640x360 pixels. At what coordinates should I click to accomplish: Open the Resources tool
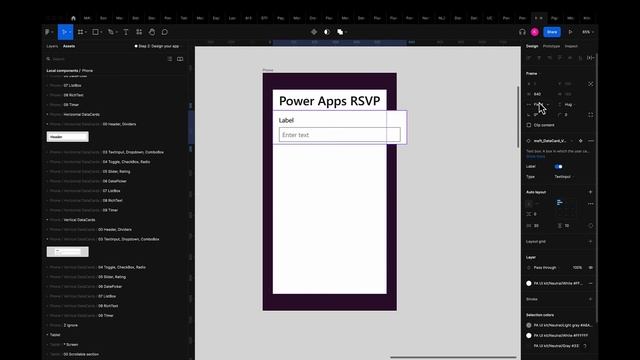(x=139, y=32)
